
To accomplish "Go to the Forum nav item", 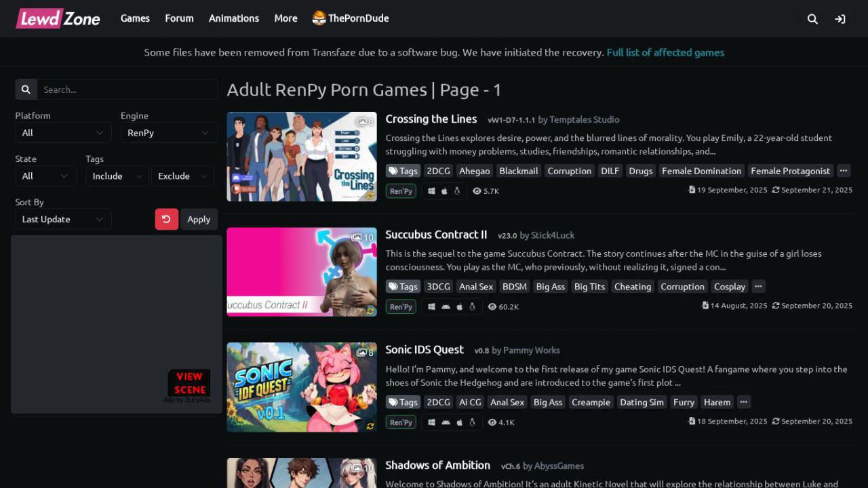I will tap(179, 18).
